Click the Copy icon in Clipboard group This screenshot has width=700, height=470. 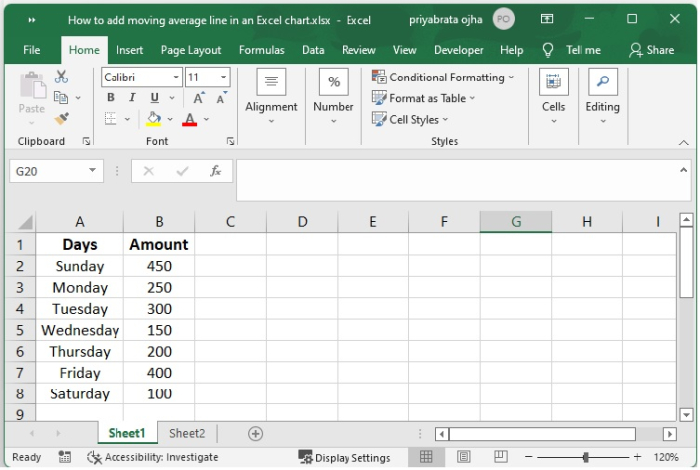coord(62,98)
